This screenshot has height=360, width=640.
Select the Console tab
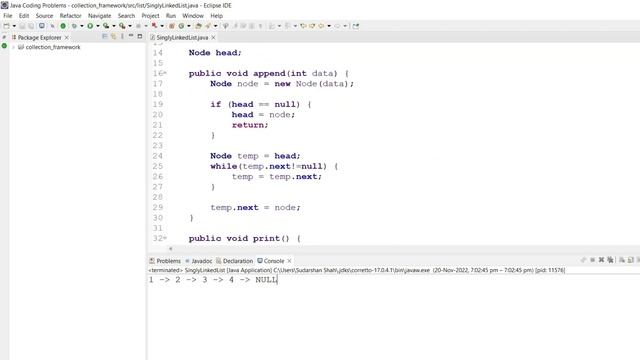point(271,261)
